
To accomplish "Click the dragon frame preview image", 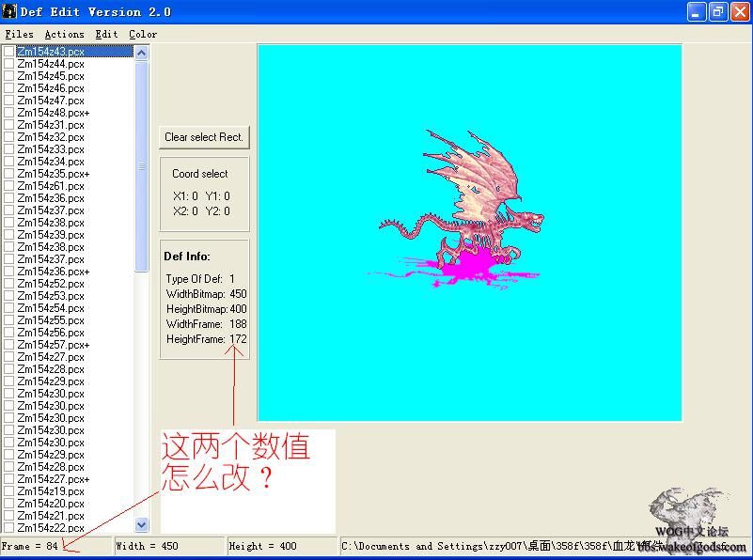I will [470, 233].
